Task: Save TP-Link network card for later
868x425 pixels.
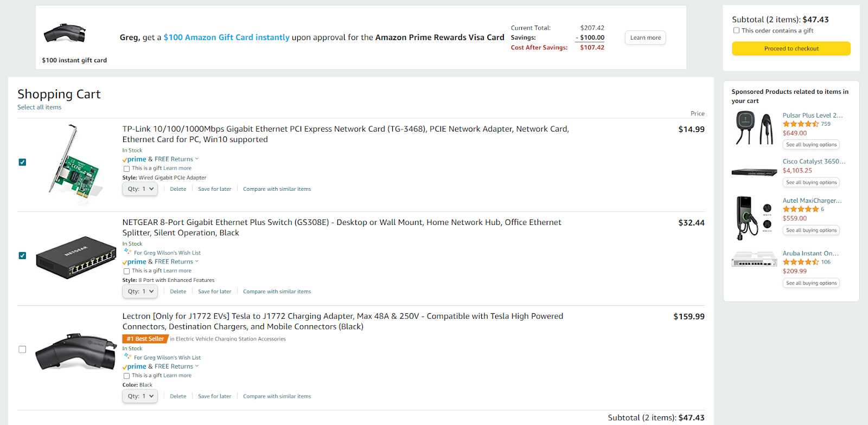Action: click(x=214, y=189)
